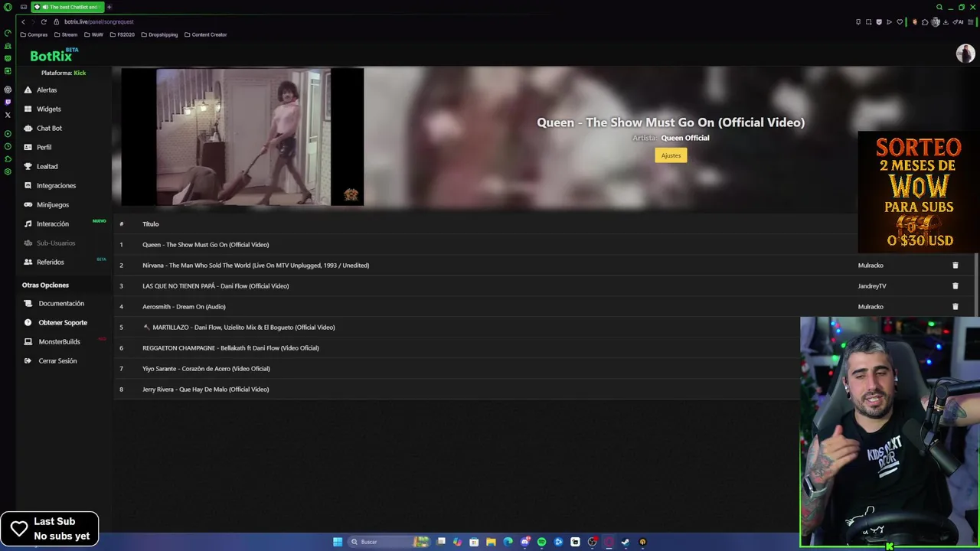The height and width of the screenshot is (551, 980).
Task: Click the Referidos people icon
Action: [28, 262]
